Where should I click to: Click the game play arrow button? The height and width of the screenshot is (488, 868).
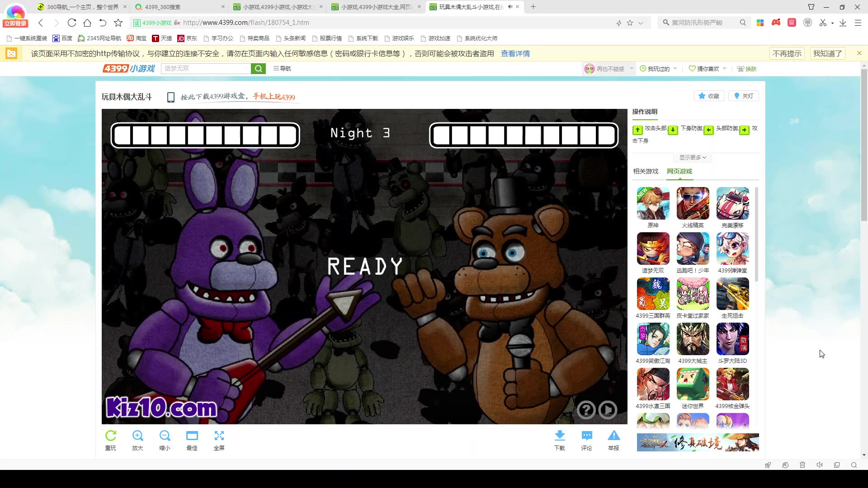point(608,410)
